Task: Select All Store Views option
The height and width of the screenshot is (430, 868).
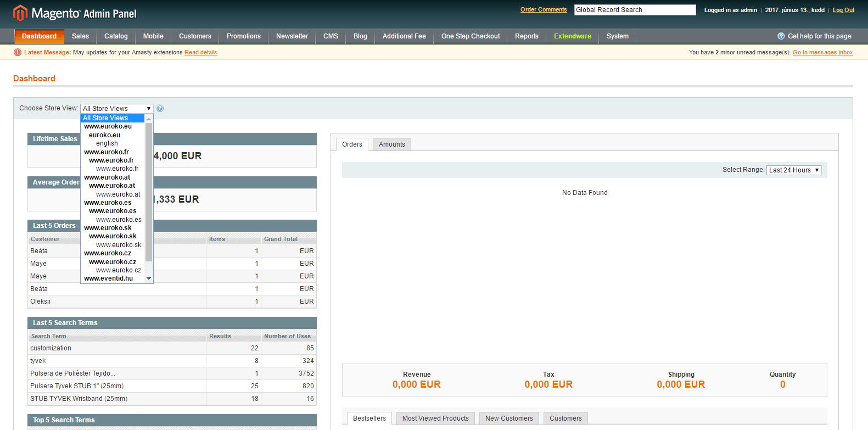Action: pyautogui.click(x=113, y=118)
